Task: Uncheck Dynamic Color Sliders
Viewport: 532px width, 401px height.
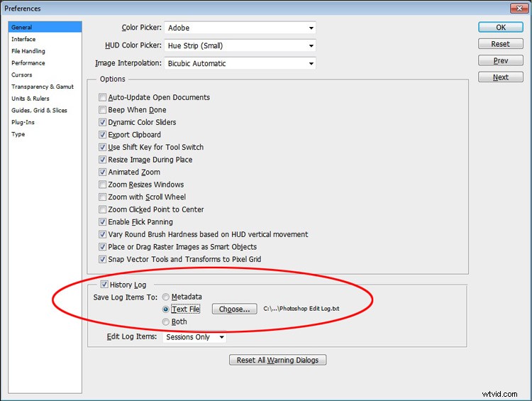Action: pyautogui.click(x=102, y=122)
